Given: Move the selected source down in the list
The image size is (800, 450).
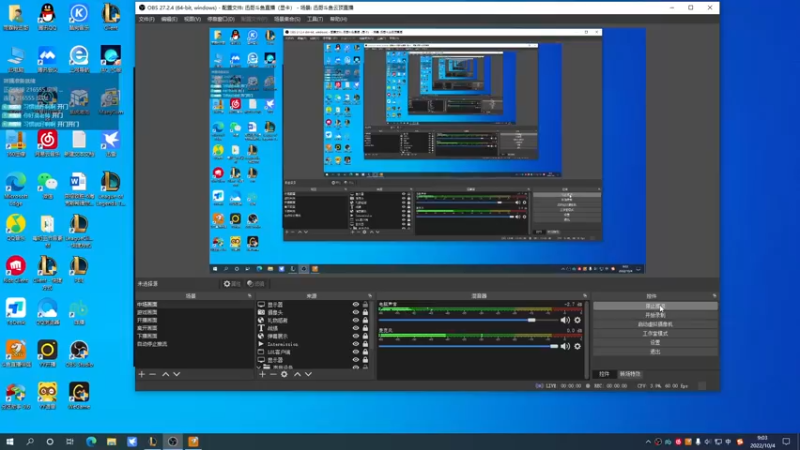Looking at the screenshot, I should pyautogui.click(x=308, y=374).
